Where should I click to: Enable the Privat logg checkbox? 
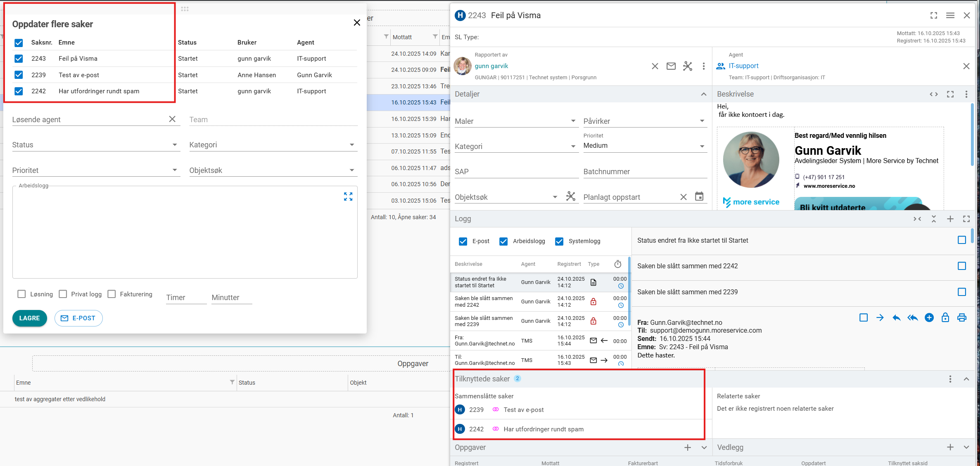click(63, 294)
